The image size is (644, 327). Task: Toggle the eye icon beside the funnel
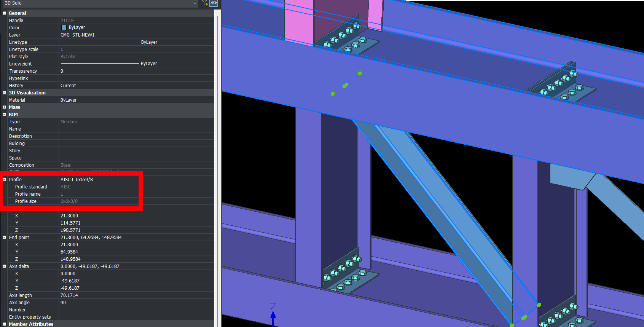[x=214, y=3]
